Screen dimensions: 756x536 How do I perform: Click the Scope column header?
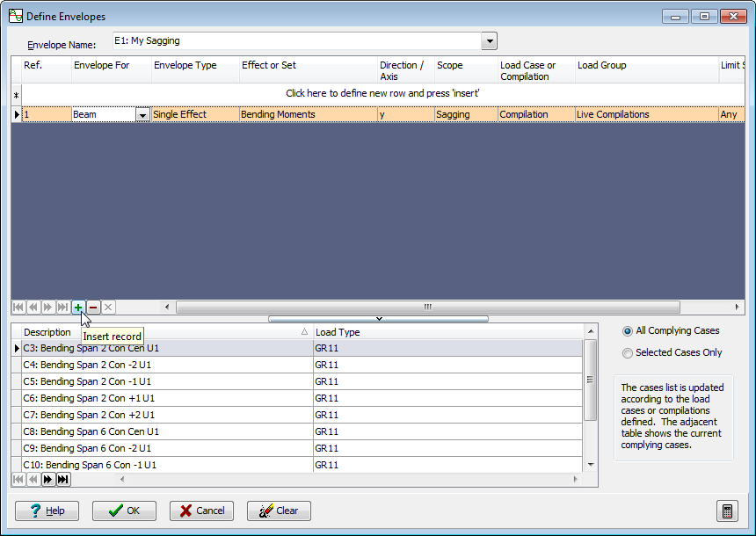click(466, 70)
